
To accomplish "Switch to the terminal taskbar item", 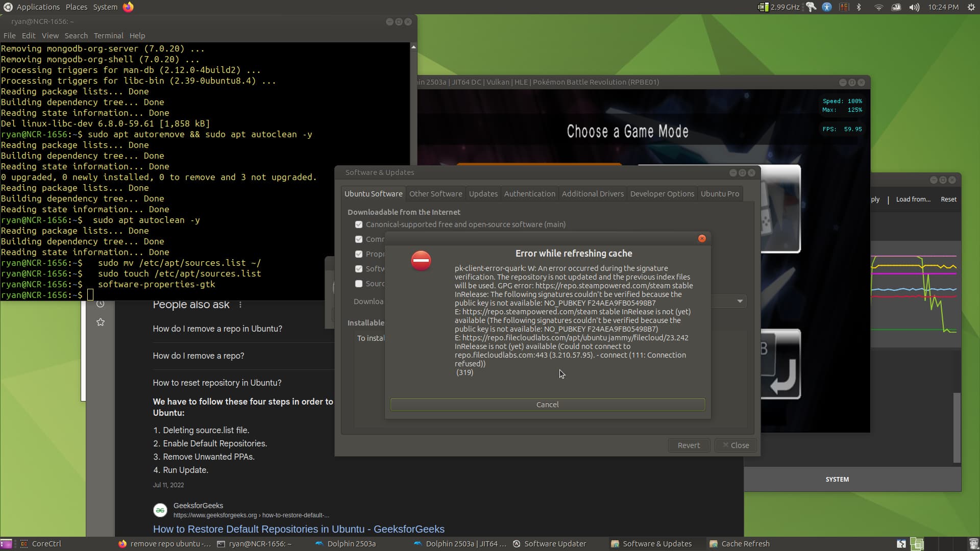I will pos(254,544).
